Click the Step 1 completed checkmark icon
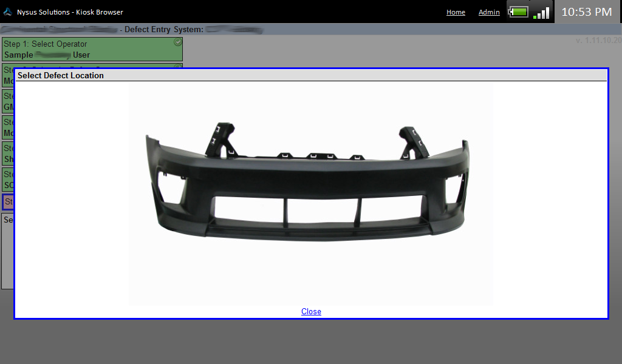Screen dimensions: 622x364 point(177,42)
